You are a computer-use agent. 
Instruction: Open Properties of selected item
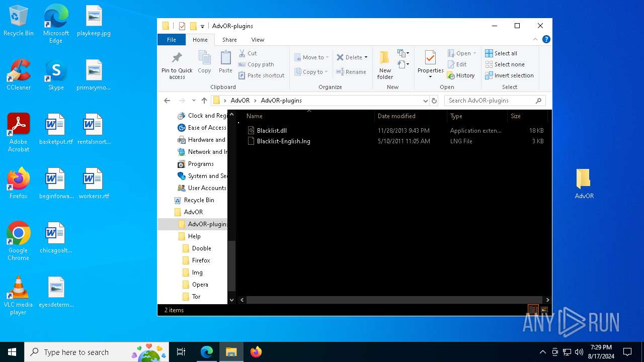coord(430,65)
